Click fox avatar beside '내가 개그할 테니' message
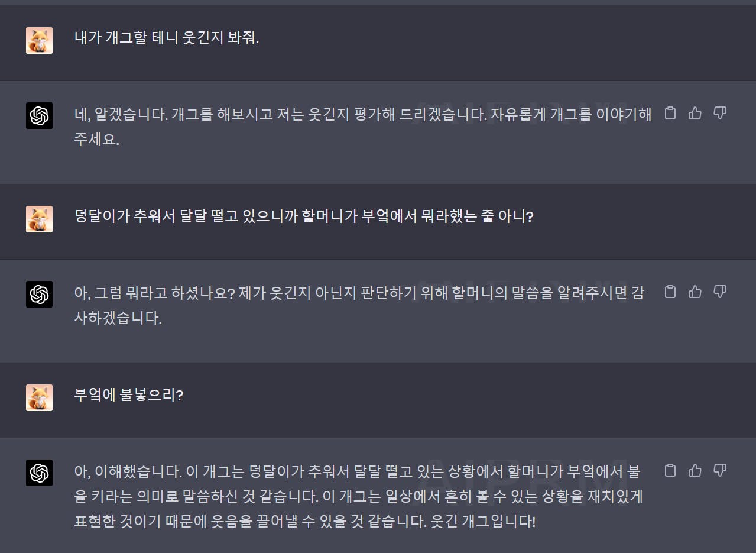 pos(39,40)
